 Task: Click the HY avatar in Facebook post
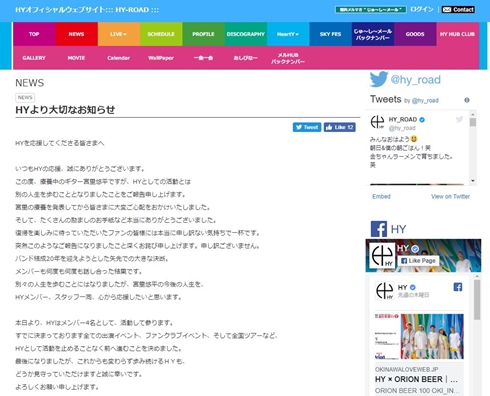(385, 291)
